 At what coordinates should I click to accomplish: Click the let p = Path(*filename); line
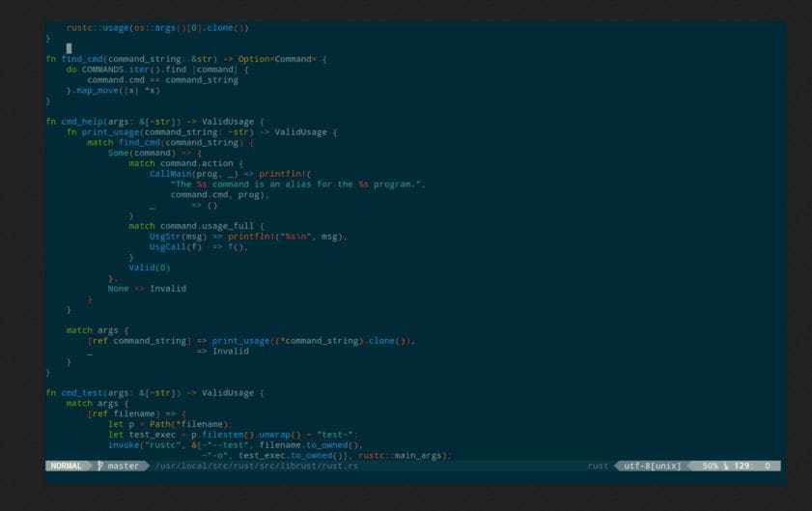pos(170,424)
